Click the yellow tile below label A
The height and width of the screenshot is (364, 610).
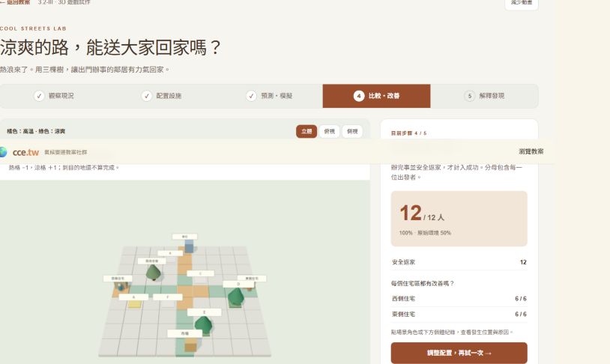[135, 304]
